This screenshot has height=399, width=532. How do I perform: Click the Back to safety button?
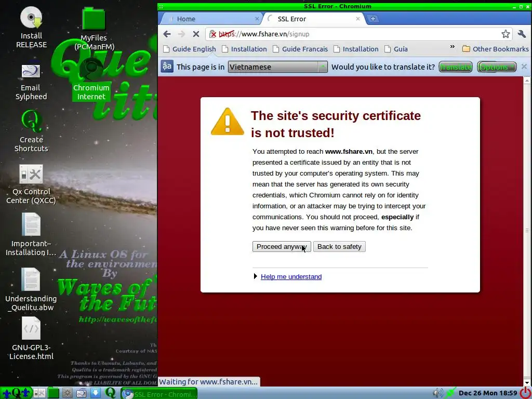[x=339, y=247]
